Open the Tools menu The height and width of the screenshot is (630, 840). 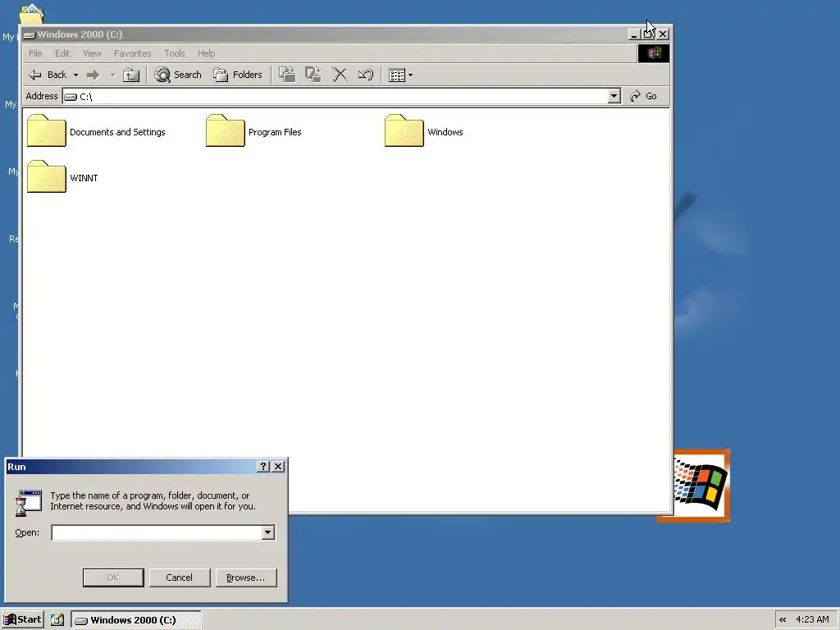[x=175, y=53]
